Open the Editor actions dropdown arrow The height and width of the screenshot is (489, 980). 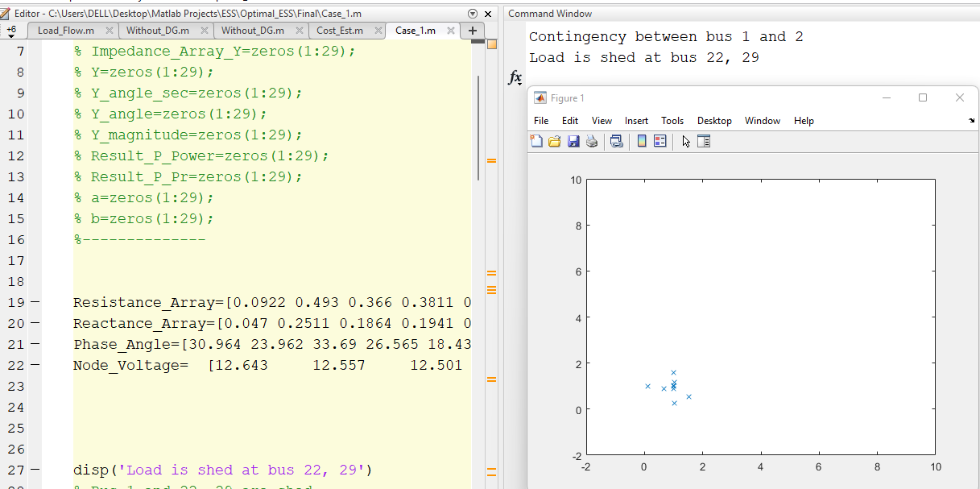coord(471,13)
